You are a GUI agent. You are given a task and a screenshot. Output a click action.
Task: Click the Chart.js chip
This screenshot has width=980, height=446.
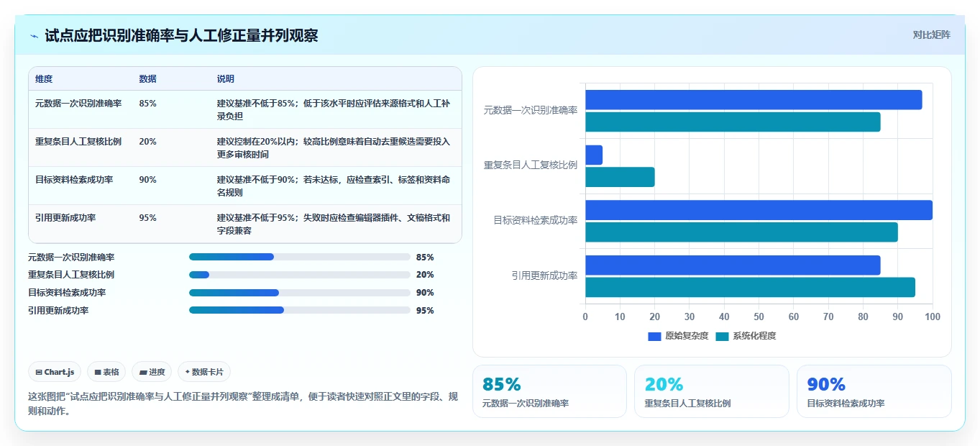point(55,372)
